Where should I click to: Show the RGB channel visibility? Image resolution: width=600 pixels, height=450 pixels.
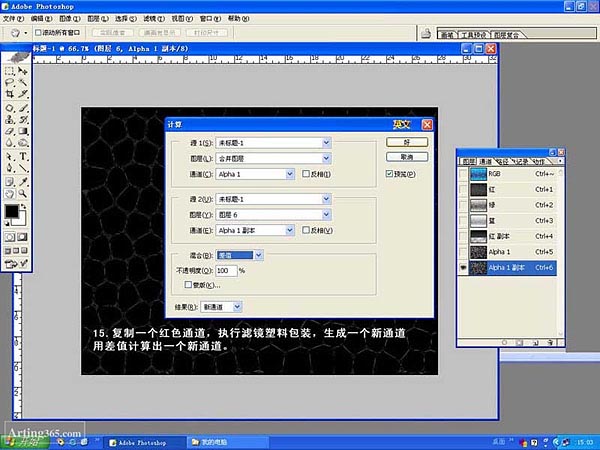coord(463,174)
